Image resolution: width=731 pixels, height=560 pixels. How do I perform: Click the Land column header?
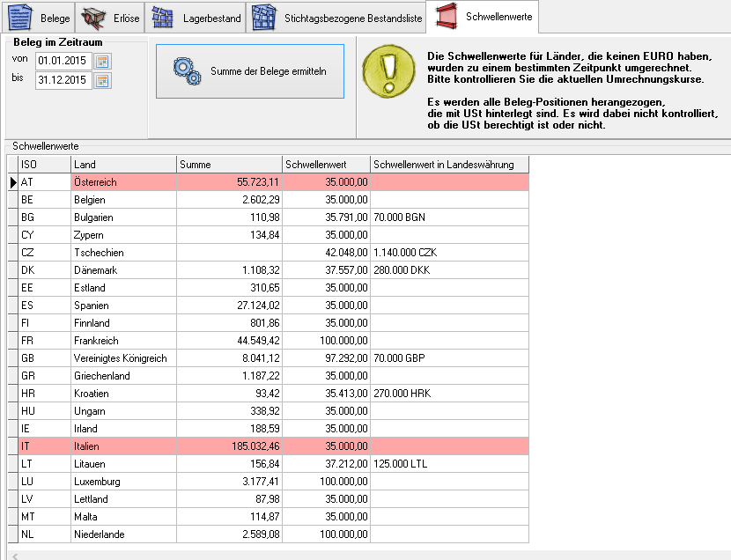(123, 165)
